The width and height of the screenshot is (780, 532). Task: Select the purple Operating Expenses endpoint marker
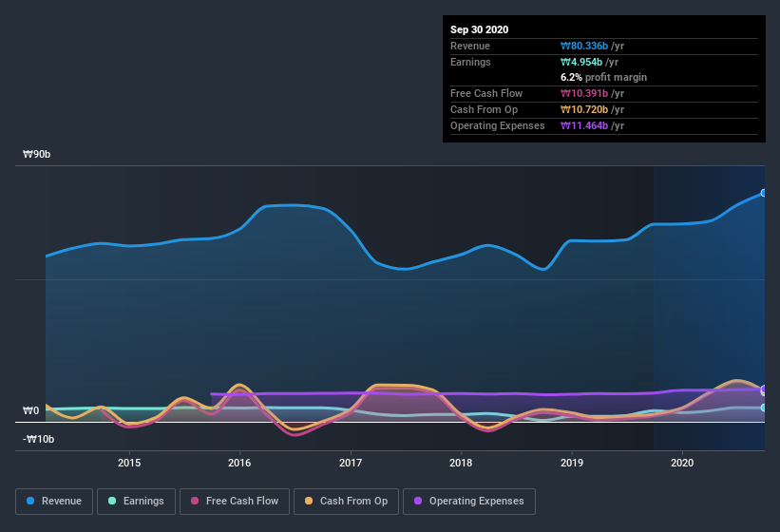[764, 389]
